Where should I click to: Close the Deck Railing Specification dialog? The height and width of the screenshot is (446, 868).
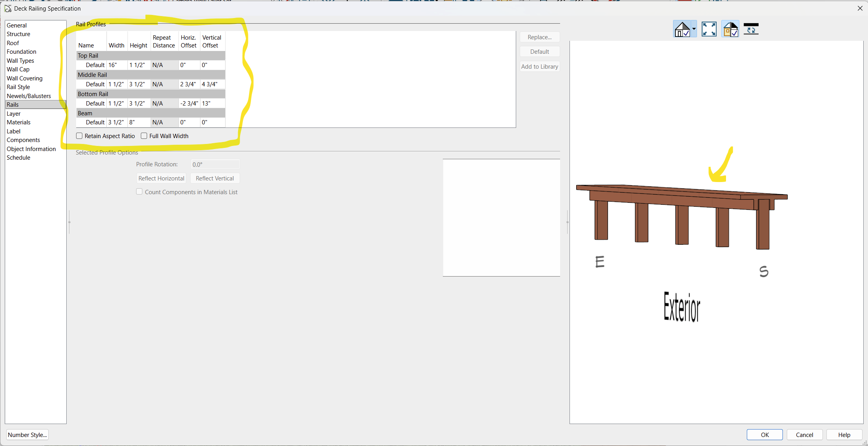click(x=860, y=8)
